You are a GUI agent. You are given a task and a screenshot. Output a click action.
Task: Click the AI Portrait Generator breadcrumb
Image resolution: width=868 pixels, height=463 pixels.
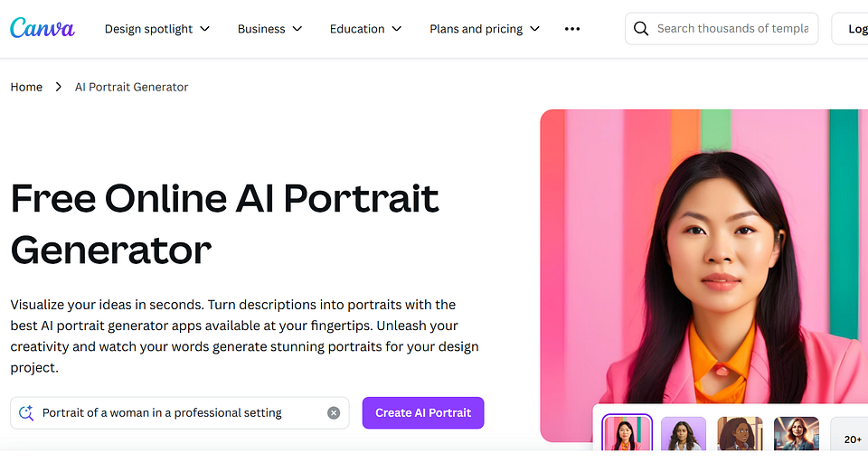132,87
